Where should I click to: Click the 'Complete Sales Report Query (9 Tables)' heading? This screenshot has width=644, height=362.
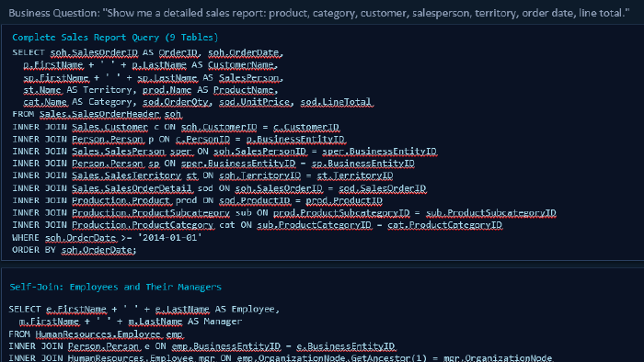tap(115, 38)
